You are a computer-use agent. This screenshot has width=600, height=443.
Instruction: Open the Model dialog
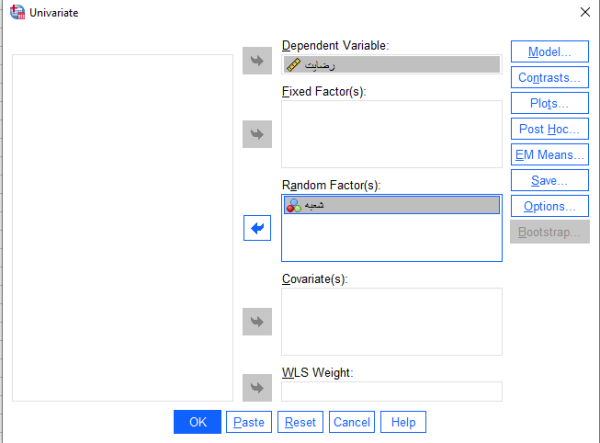pyautogui.click(x=549, y=52)
